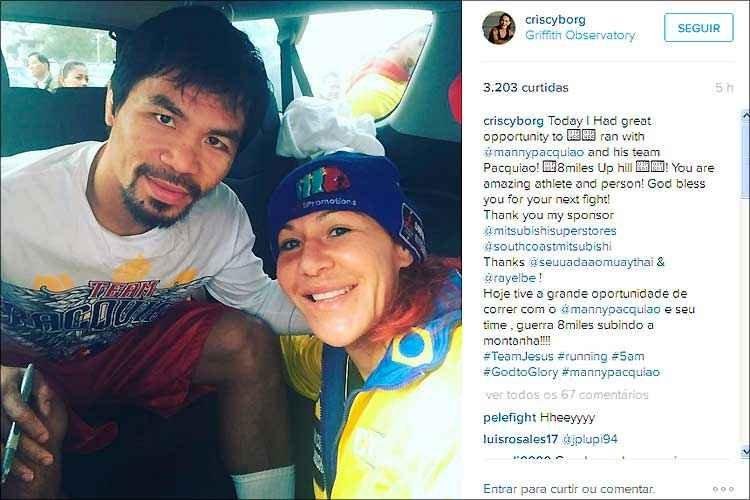The width and height of the screenshot is (750, 500).
Task: Click the scrollbar down arrow in comments
Action: pos(745,451)
